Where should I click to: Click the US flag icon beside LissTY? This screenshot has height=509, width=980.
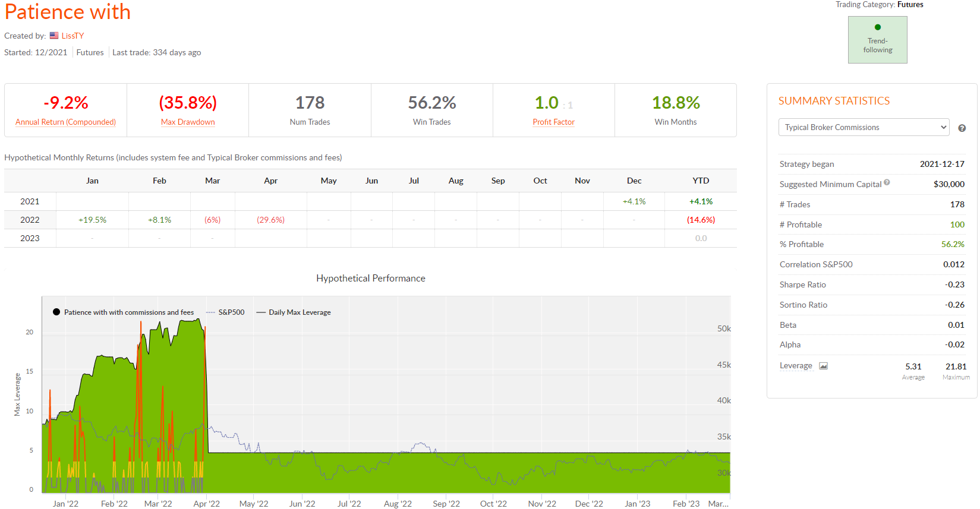point(54,36)
